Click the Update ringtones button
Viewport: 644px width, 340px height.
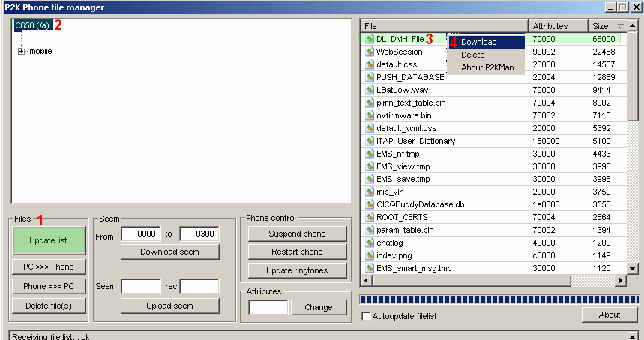click(298, 270)
